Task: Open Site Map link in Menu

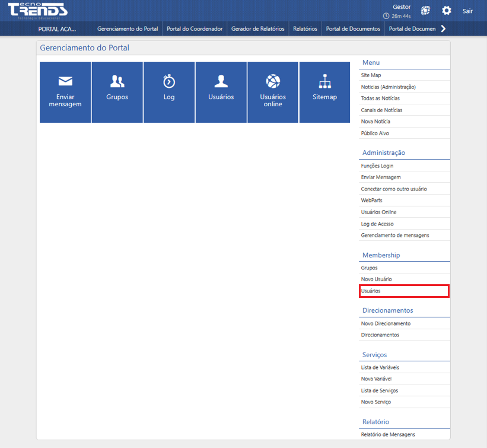Action: 371,75
